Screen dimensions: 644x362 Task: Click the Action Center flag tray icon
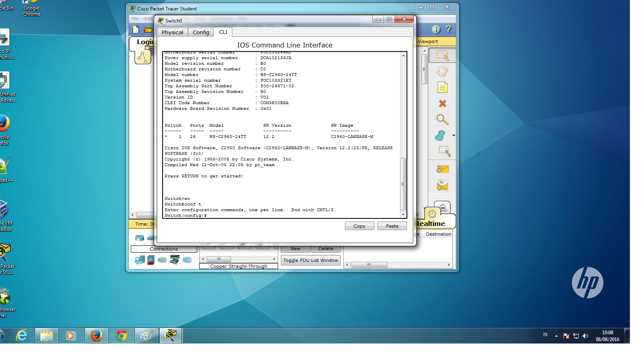pyautogui.click(x=566, y=336)
